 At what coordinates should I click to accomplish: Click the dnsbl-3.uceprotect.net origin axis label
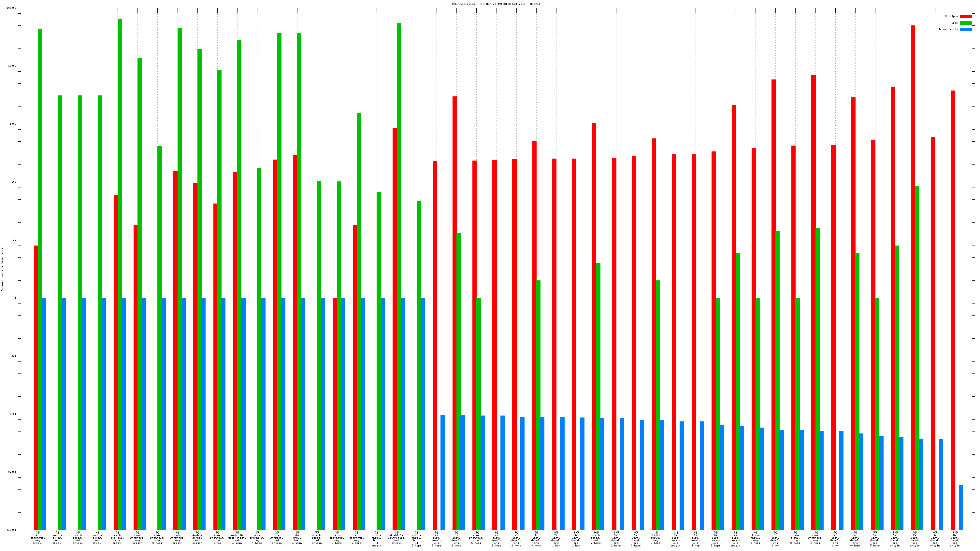[x=237, y=537]
